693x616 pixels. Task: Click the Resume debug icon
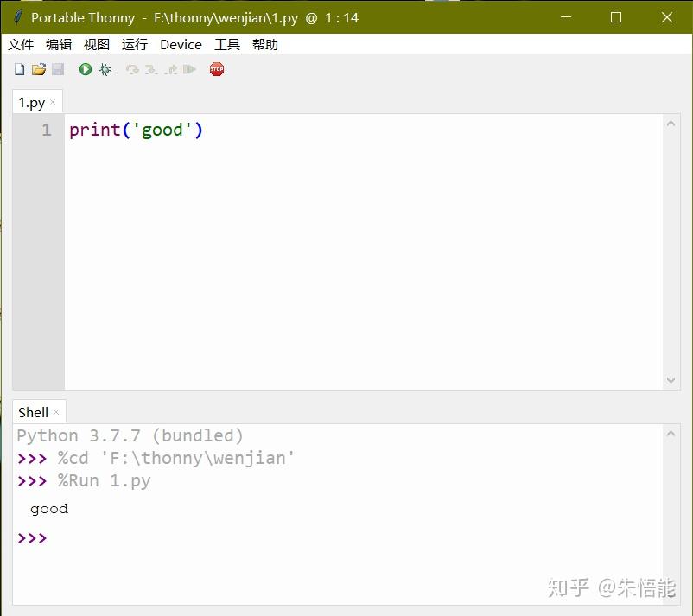(189, 69)
